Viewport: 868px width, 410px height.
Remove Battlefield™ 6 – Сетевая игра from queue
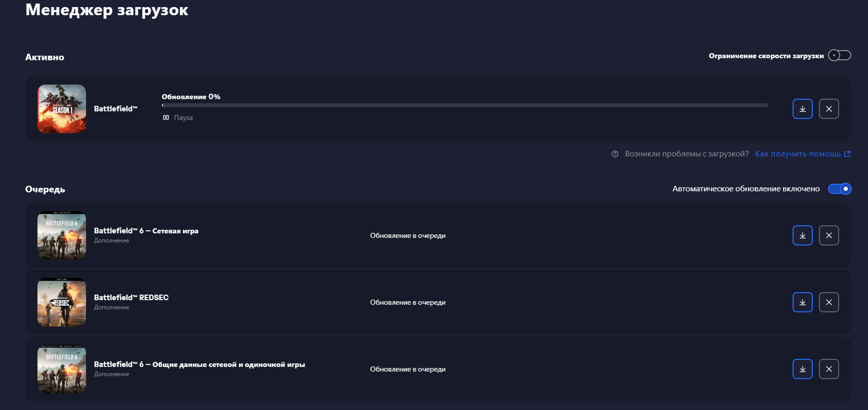click(x=829, y=235)
